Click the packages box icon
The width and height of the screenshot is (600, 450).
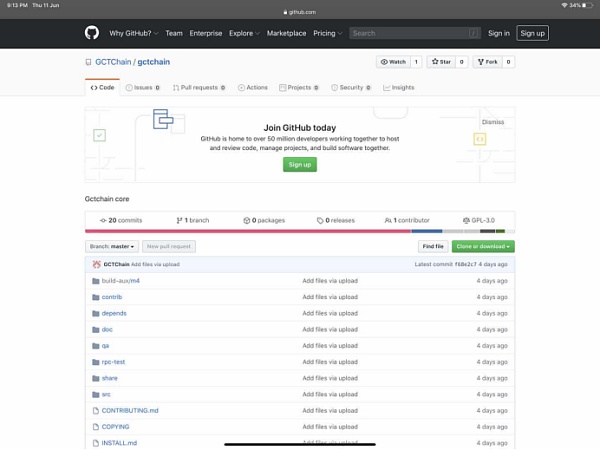(247, 220)
